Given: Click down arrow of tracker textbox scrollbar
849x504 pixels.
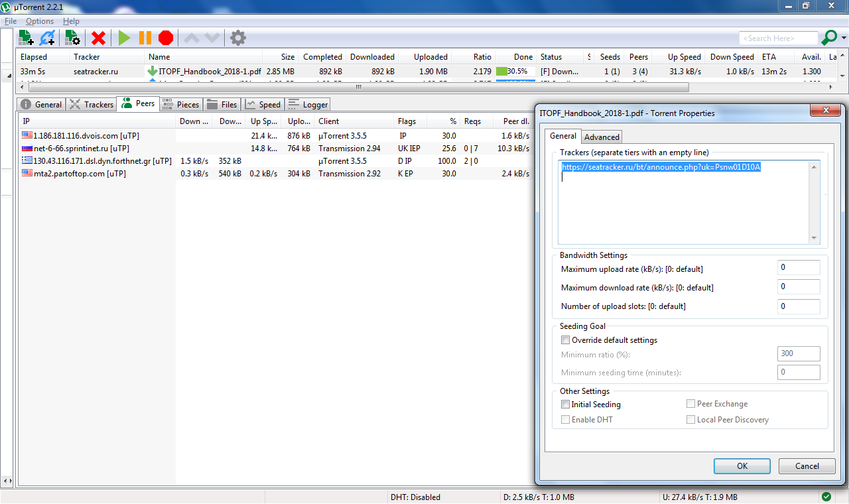Looking at the screenshot, I should 814,239.
